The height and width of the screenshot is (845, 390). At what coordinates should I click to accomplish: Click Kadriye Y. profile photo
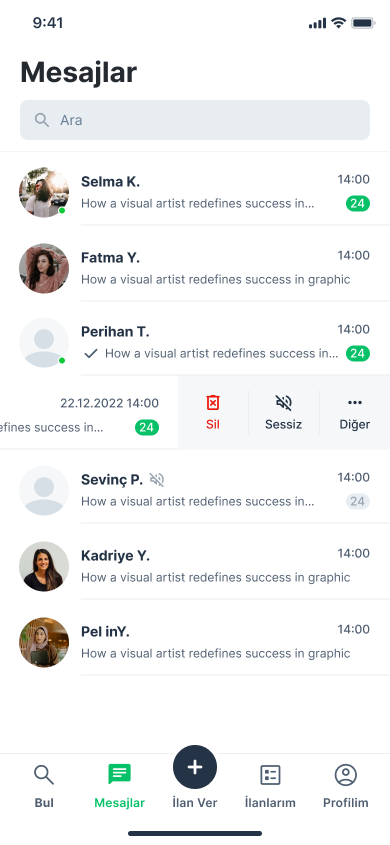pos(44,566)
